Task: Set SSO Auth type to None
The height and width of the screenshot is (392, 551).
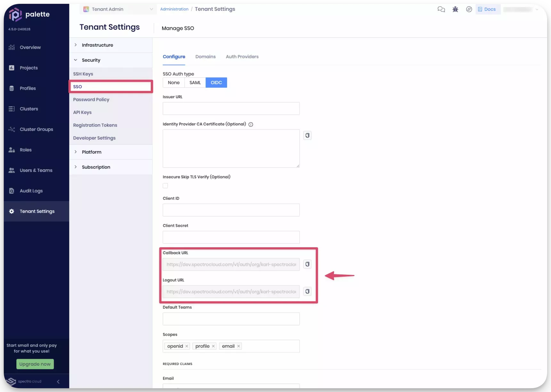Action: 174,83
